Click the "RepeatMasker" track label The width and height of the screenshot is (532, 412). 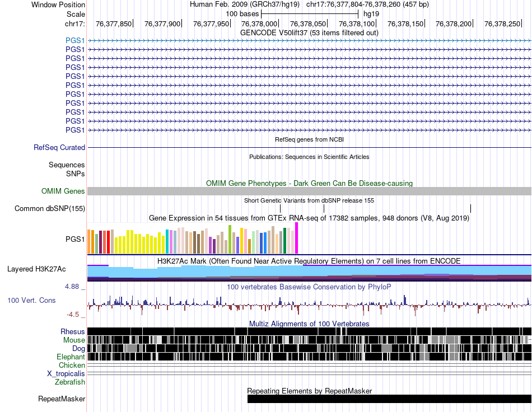(62, 399)
